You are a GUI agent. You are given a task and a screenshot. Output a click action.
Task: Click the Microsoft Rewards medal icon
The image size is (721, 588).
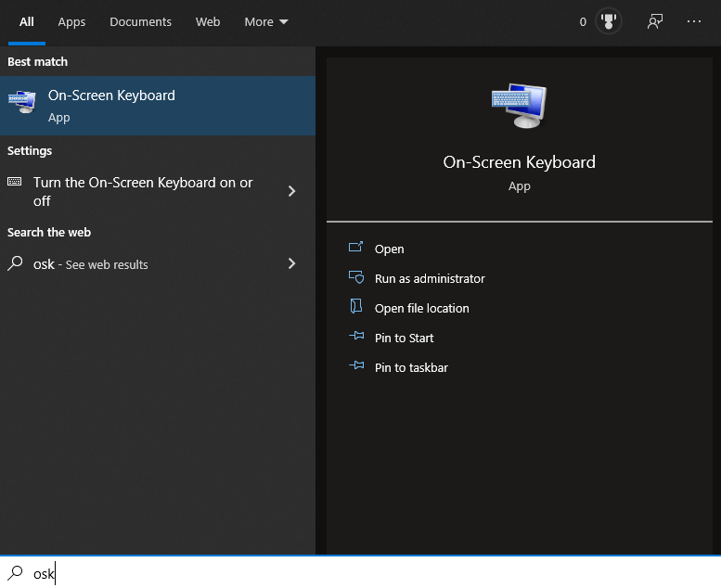click(609, 21)
